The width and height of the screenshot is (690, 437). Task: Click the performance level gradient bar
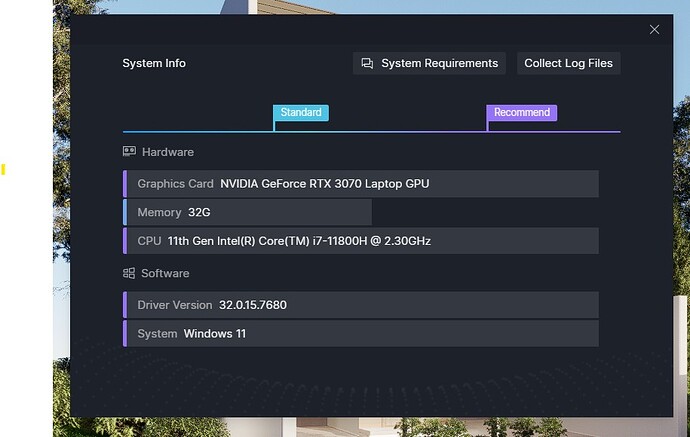coord(400,131)
